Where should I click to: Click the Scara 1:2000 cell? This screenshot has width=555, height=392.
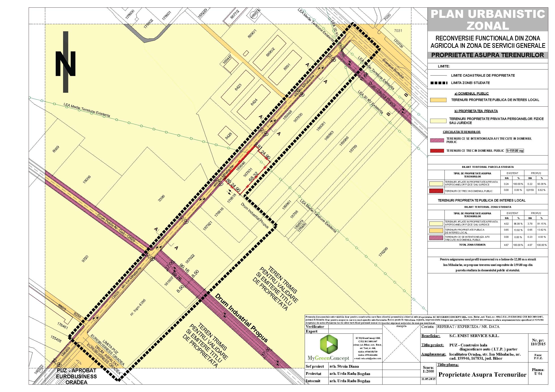tap(428, 369)
